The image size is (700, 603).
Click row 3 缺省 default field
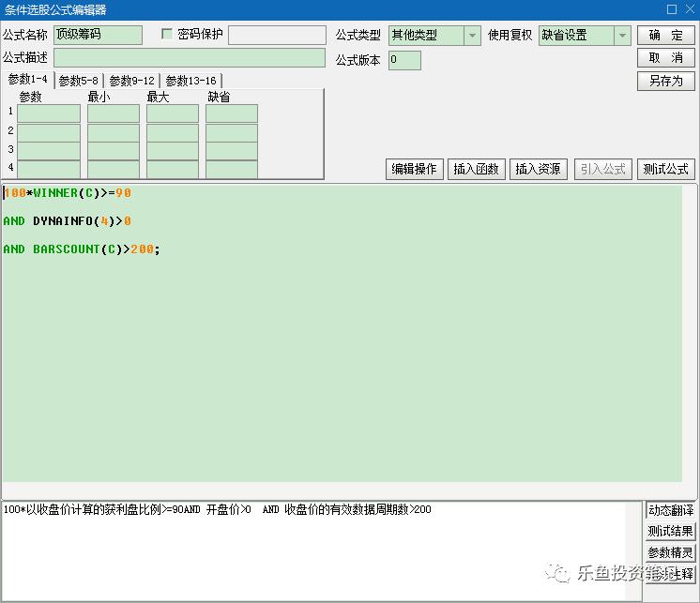232,151
